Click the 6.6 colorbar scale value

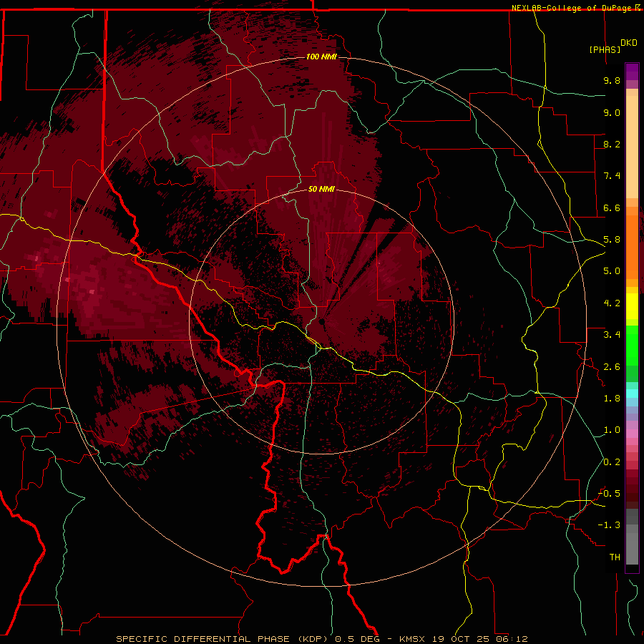click(612, 208)
